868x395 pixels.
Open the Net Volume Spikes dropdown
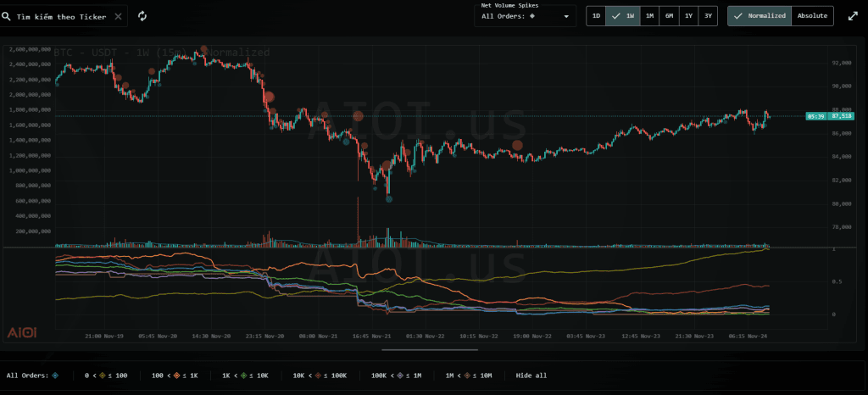tap(526, 16)
